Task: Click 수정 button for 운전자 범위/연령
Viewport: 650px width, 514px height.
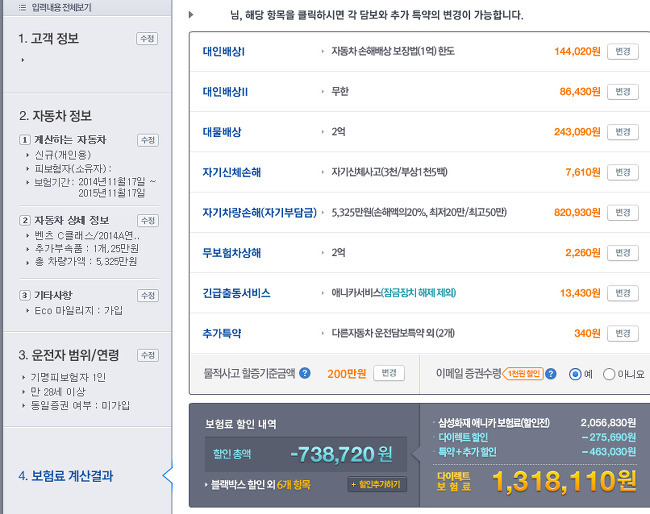Action: pos(148,355)
